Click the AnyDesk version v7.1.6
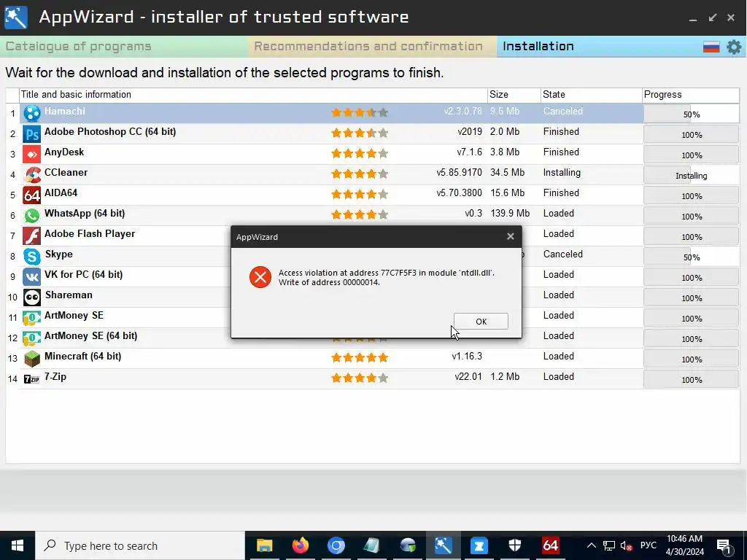 469,152
